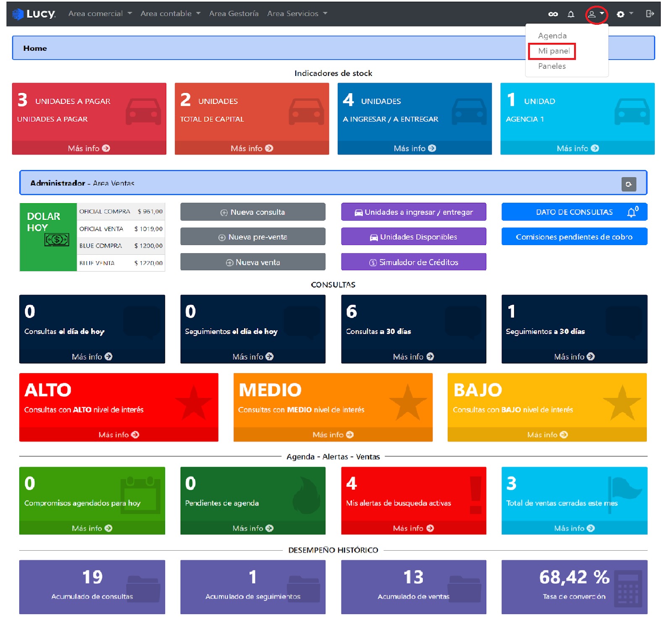This screenshot has height=617, width=672.
Task: Click the logout icon in navbar
Action: tap(650, 14)
